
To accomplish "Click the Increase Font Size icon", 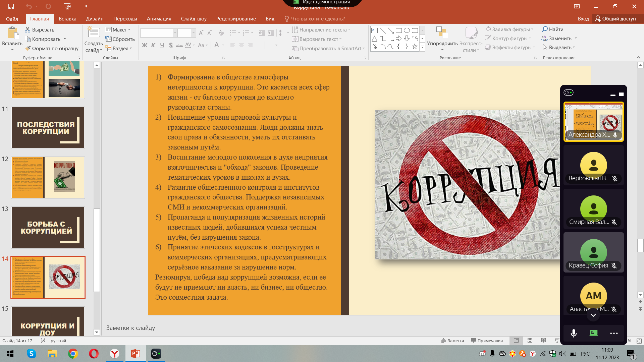I will click(x=201, y=33).
